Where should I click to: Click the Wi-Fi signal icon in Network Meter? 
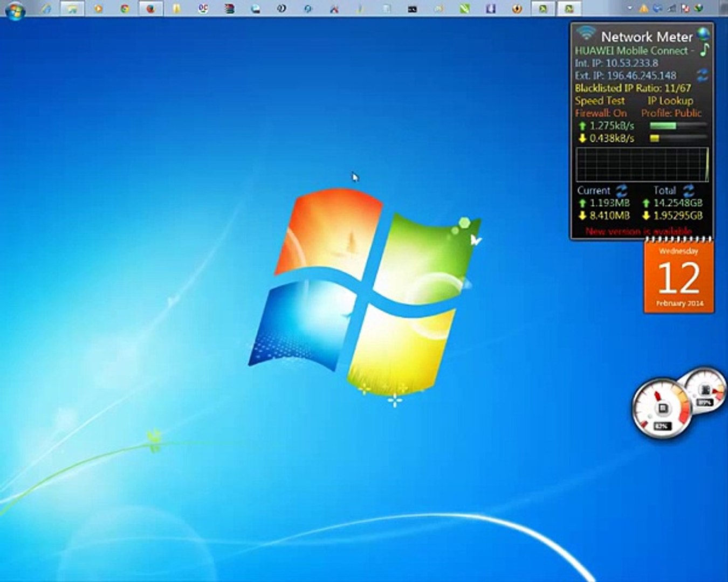tap(585, 33)
